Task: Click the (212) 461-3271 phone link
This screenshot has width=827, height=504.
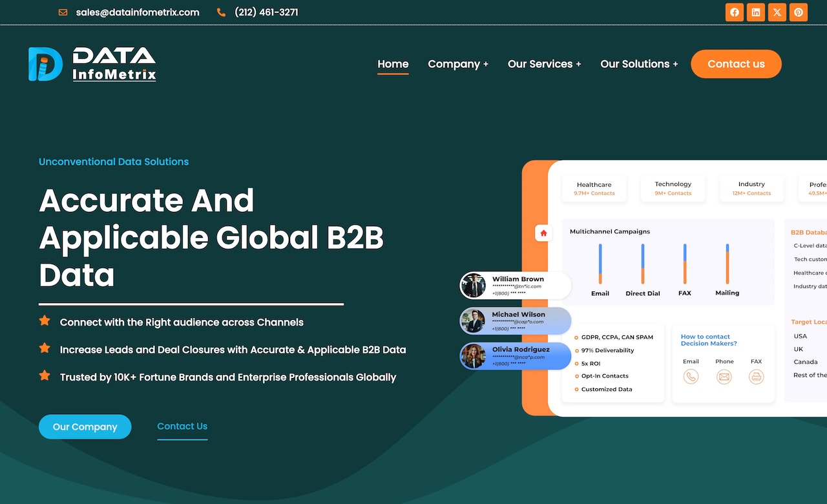Action: 266,12
